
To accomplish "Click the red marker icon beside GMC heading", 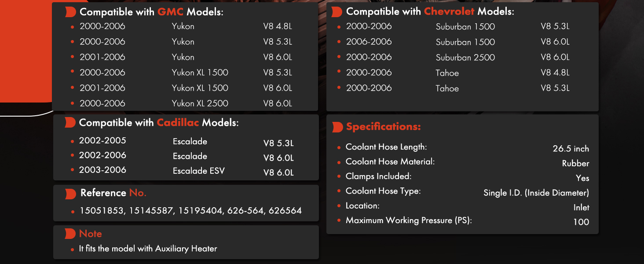I will click(x=70, y=12).
